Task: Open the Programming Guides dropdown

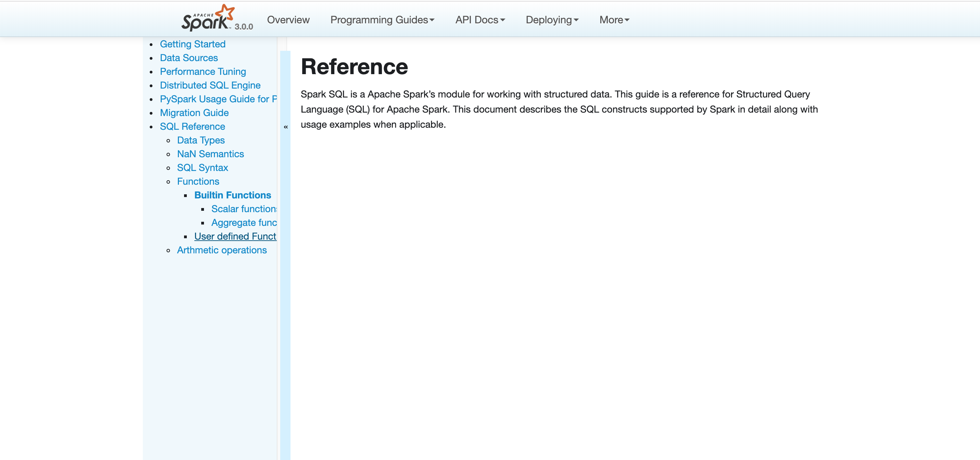Action: 382,20
